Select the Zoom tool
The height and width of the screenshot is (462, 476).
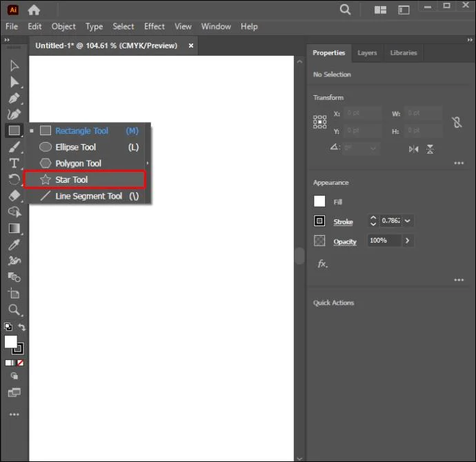click(14, 310)
